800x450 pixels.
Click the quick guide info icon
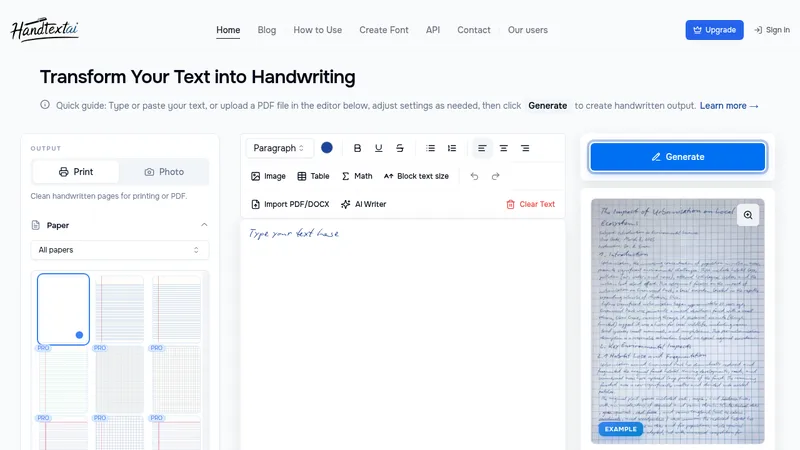[45, 105]
